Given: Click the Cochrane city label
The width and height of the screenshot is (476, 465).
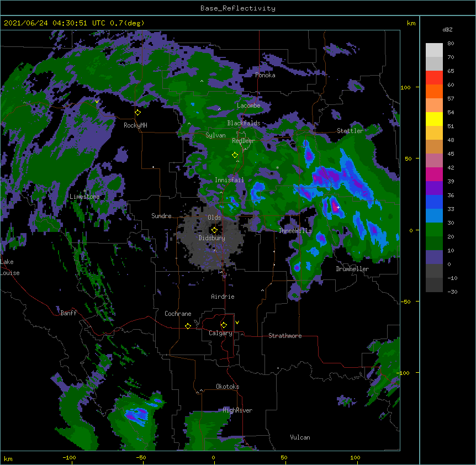Looking at the screenshot, I should click(x=178, y=314).
